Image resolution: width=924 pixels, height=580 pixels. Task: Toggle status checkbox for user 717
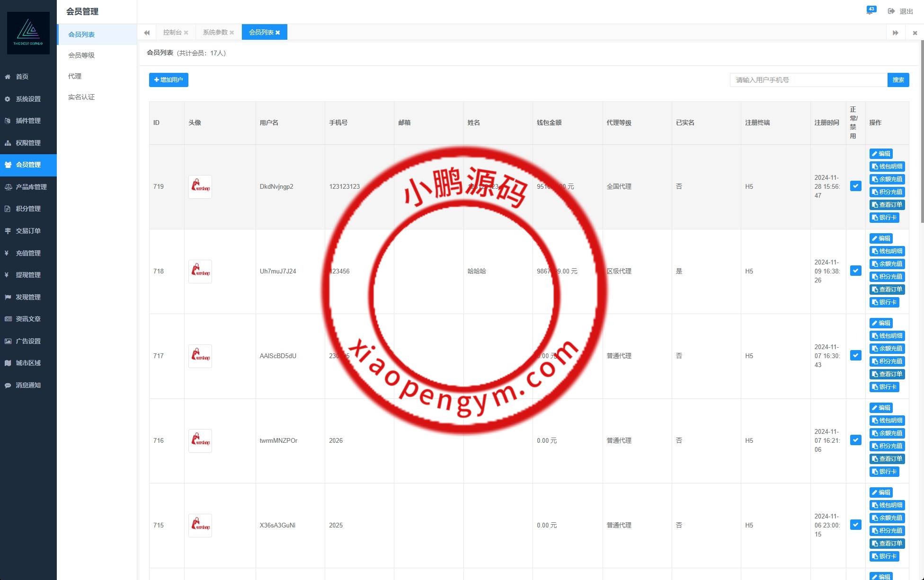(x=855, y=356)
